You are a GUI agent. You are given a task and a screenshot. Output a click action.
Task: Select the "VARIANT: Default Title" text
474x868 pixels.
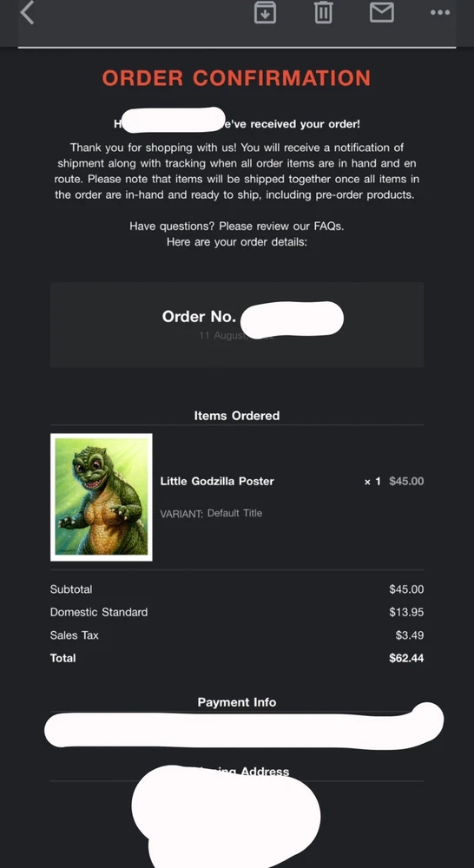click(x=211, y=513)
